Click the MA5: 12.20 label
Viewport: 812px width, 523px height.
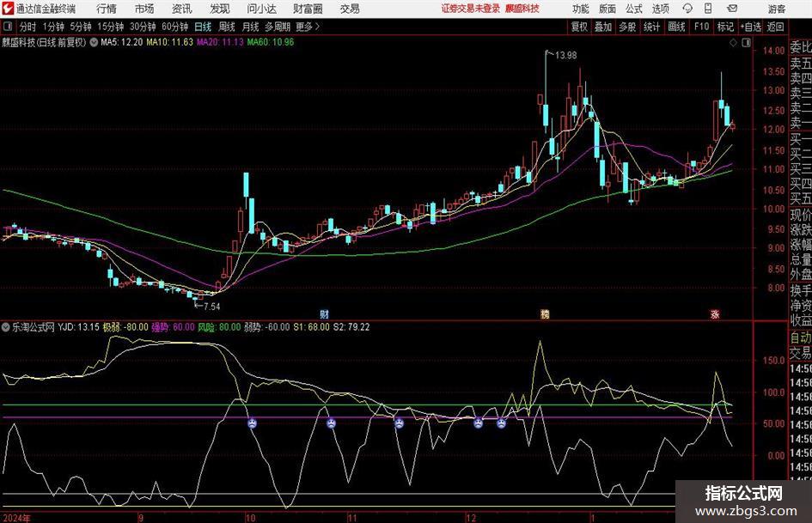pos(122,42)
